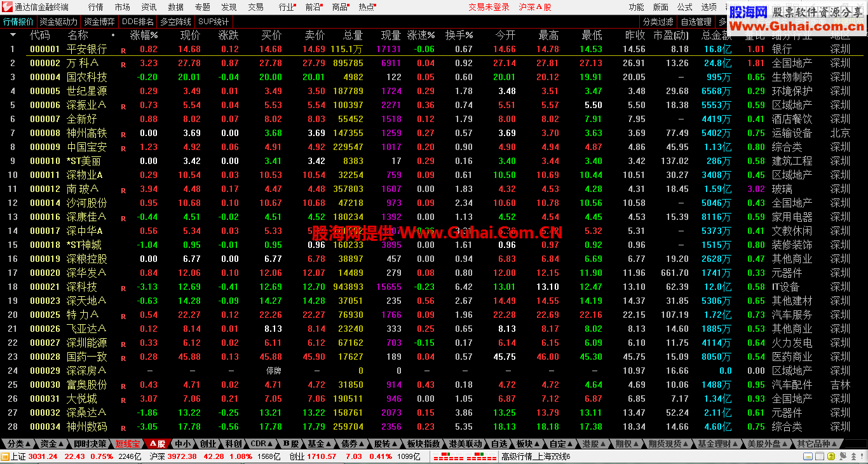Open the 资讯 menu
Image resolution: width=868 pixels, height=464 pixels.
[149, 7]
